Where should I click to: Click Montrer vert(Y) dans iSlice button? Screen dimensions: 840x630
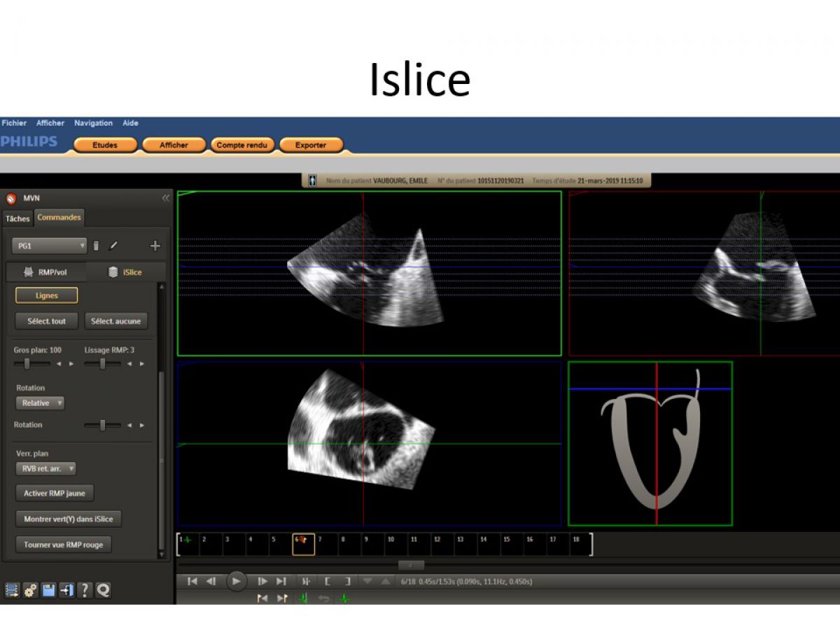69,519
